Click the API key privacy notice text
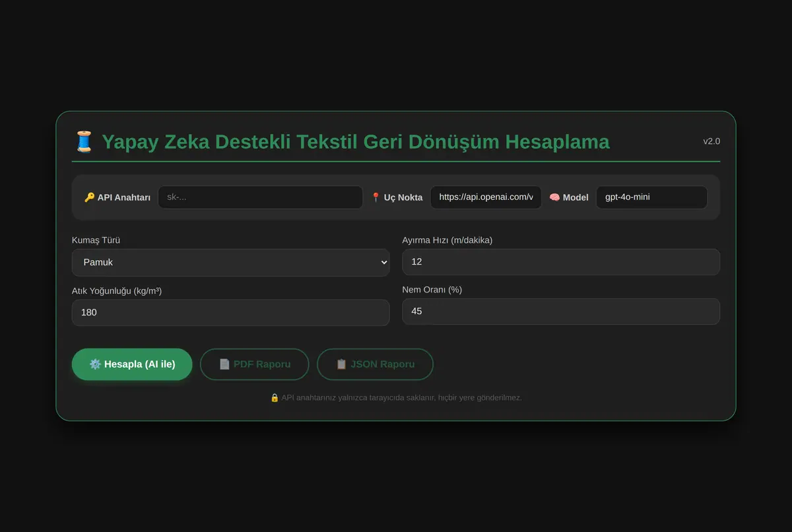The height and width of the screenshot is (532, 792). click(x=401, y=397)
